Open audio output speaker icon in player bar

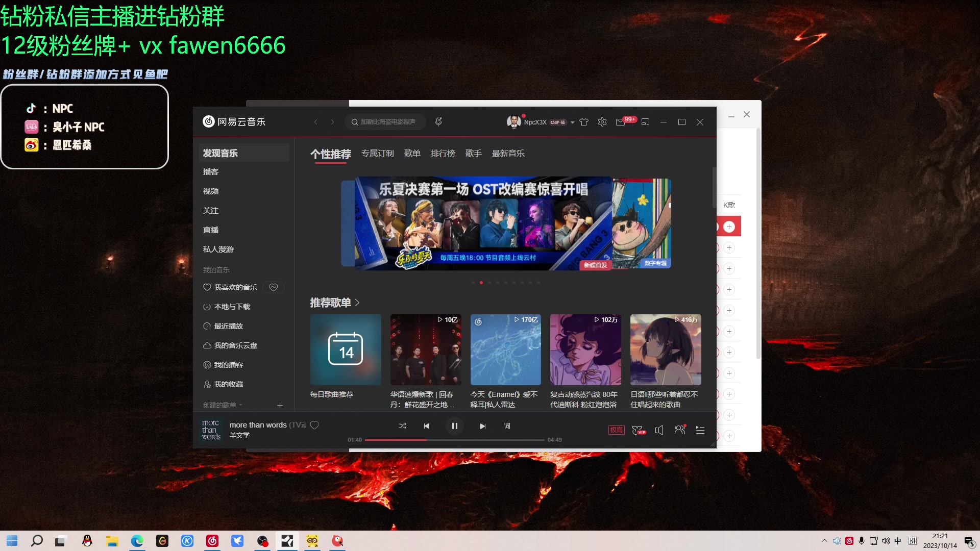659,430
